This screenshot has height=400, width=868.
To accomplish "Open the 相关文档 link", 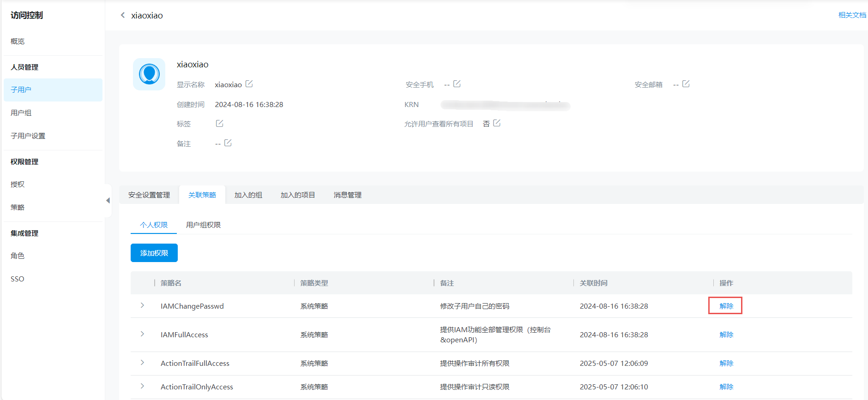I will (852, 15).
